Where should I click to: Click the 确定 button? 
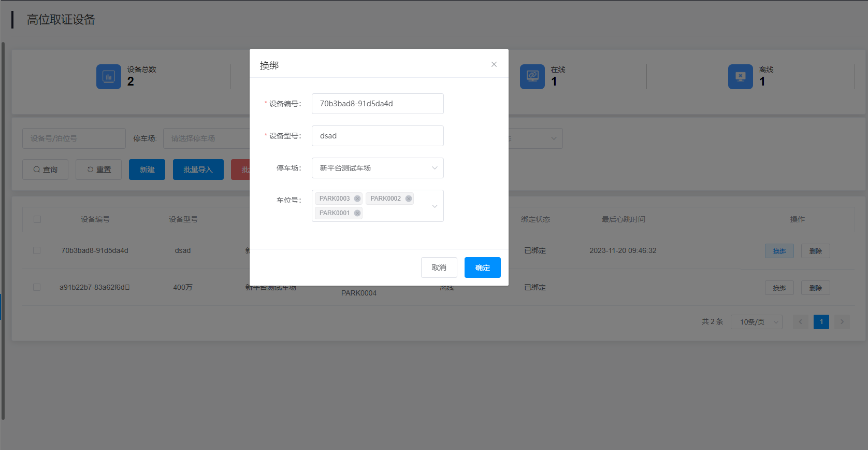[x=482, y=268]
